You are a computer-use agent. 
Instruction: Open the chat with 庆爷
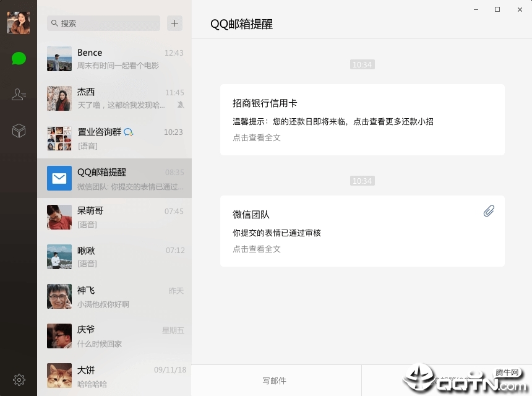click(114, 336)
